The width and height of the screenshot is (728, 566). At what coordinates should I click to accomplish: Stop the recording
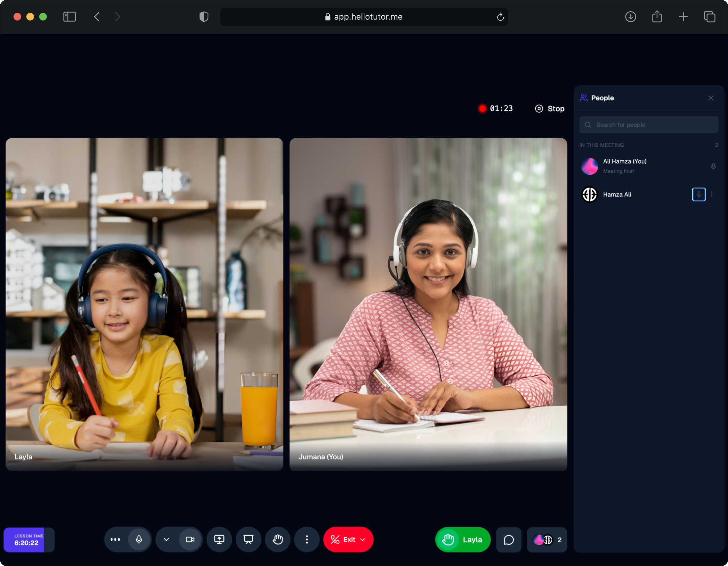tap(550, 108)
